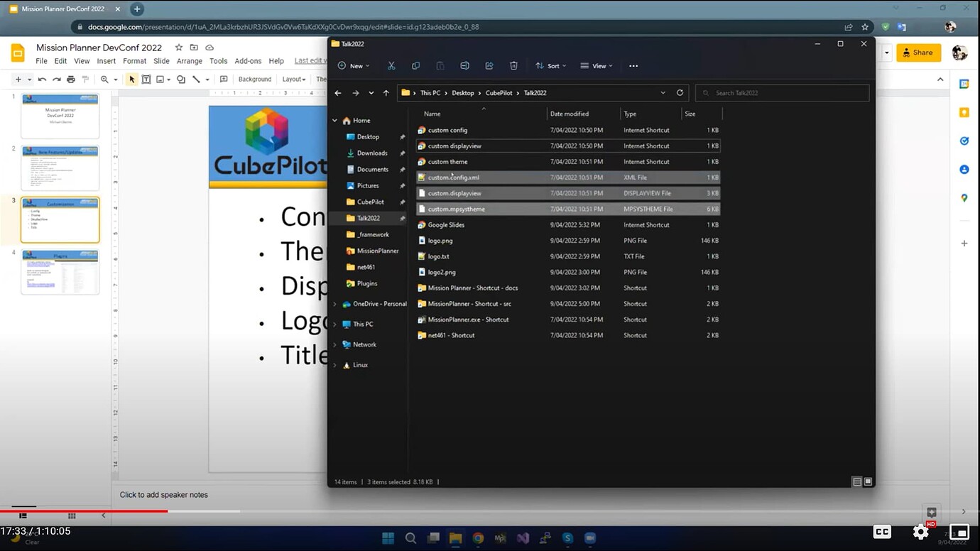
Task: Open the View dropdown in Explorer
Action: (597, 65)
